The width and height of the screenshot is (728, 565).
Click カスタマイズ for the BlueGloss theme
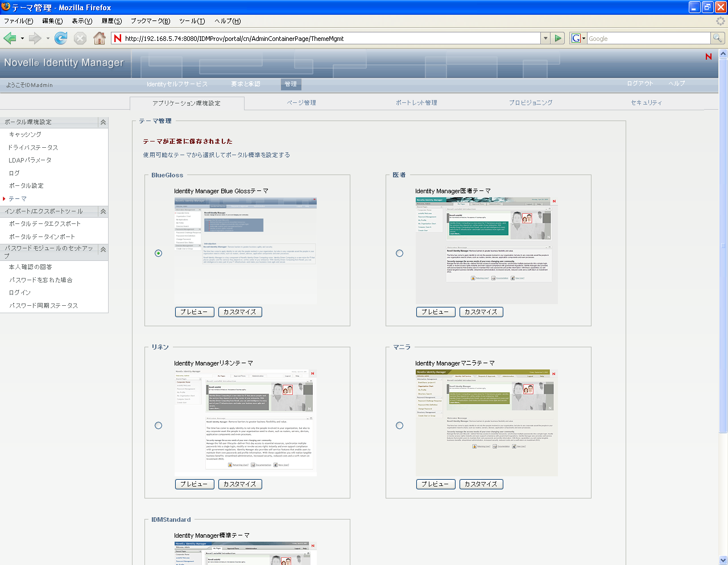(x=240, y=312)
